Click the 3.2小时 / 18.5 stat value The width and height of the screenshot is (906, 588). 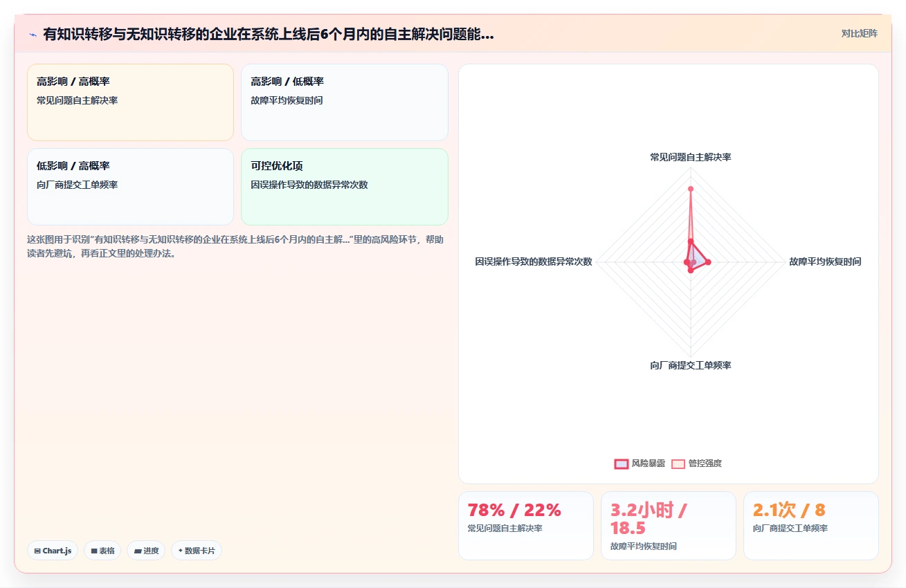[x=649, y=520]
